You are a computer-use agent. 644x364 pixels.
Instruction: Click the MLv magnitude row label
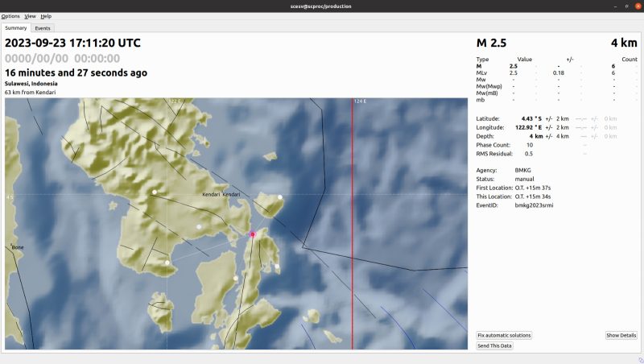[481, 73]
